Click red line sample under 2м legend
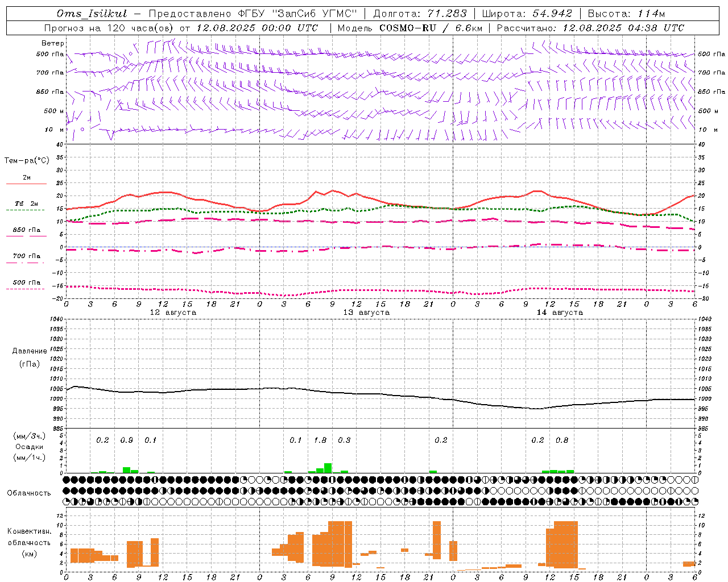 click(x=26, y=184)
